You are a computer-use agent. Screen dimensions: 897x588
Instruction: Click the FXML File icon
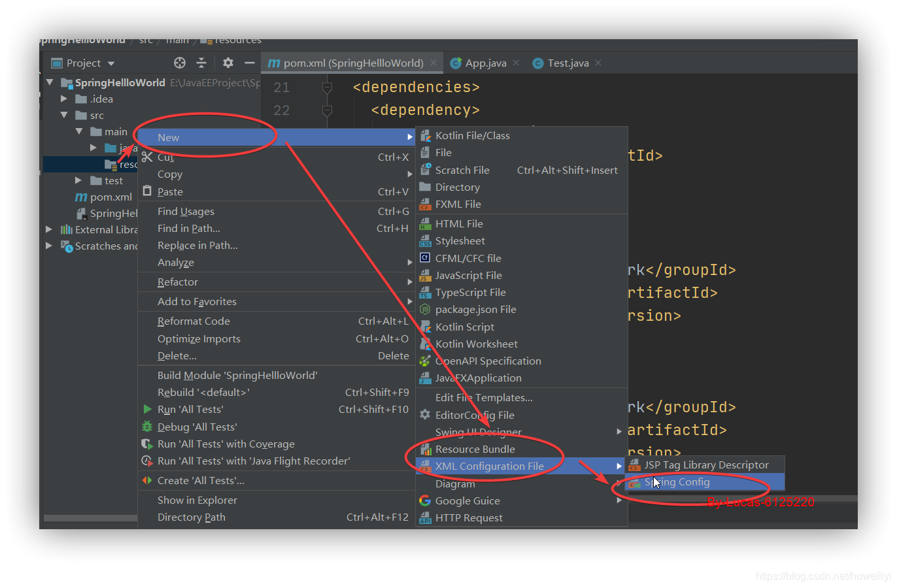click(x=425, y=204)
